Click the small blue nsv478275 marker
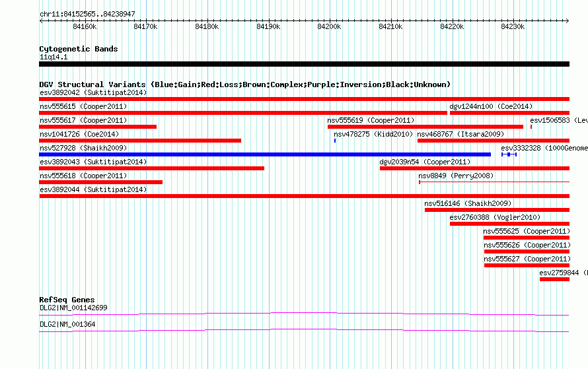This screenshot has height=369, width=588. coord(335,141)
